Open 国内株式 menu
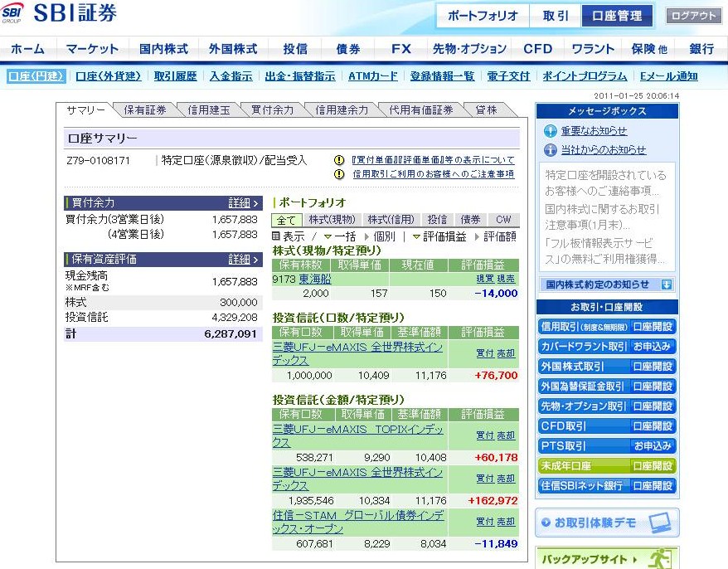The width and height of the screenshot is (728, 569). (x=163, y=49)
